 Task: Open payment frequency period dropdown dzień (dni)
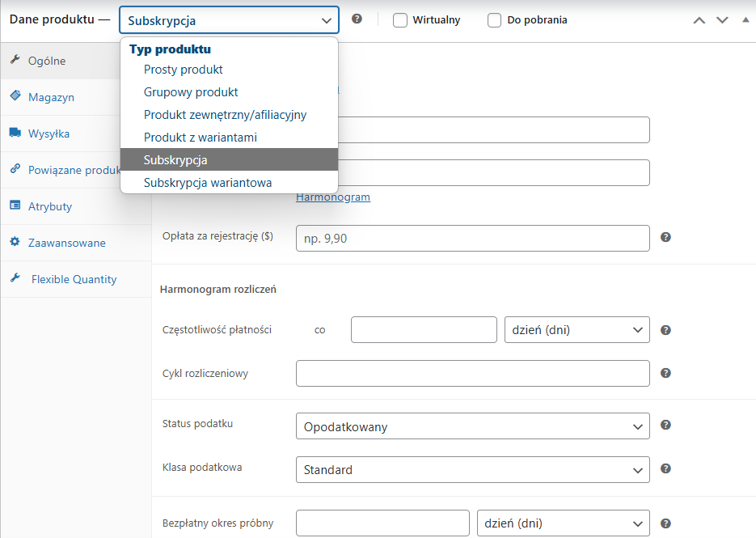tap(577, 329)
